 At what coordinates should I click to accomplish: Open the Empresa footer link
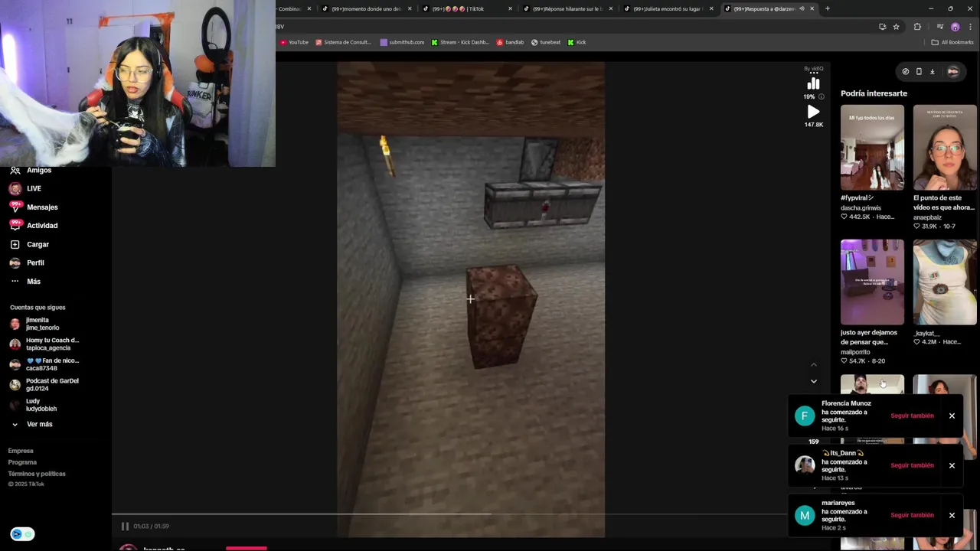coord(21,451)
